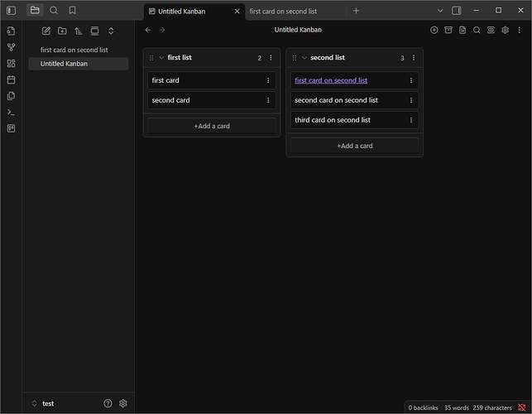Auto-reveal current file icon
The width and height of the screenshot is (532, 414).
click(94, 31)
